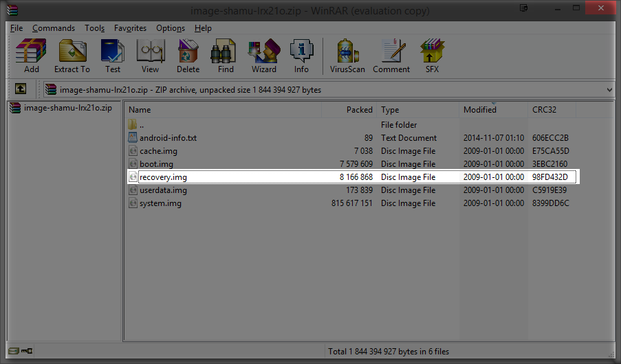Open the View file tool
Image resolution: width=621 pixels, height=364 pixels.
[x=150, y=56]
